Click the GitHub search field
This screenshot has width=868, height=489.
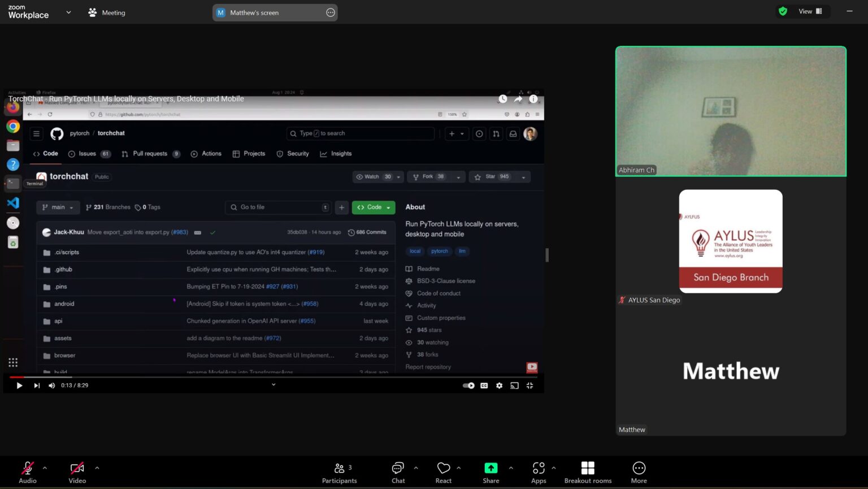point(361,133)
